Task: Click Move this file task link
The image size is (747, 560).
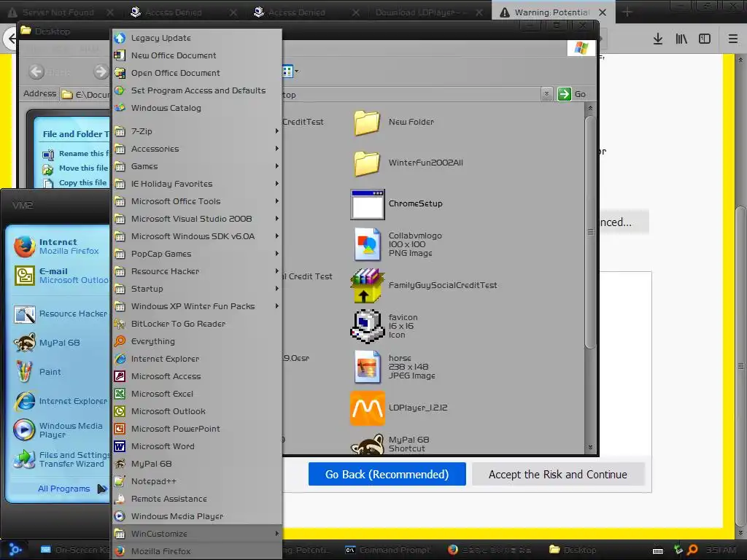Action: 75,168
